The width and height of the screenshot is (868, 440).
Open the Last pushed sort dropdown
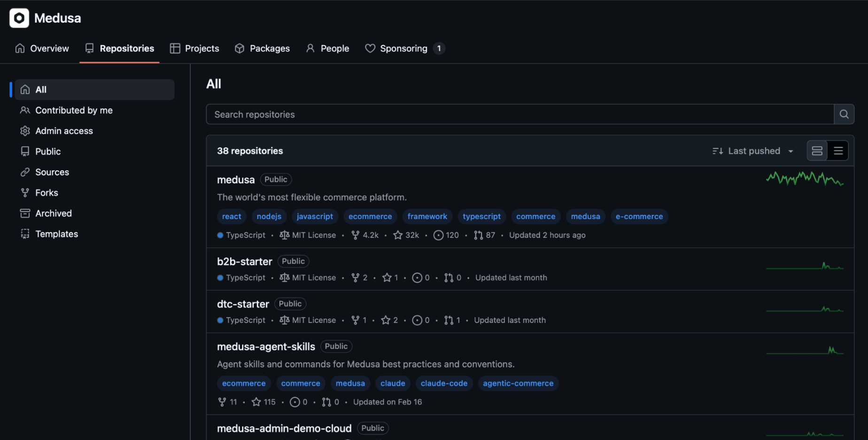[753, 151]
